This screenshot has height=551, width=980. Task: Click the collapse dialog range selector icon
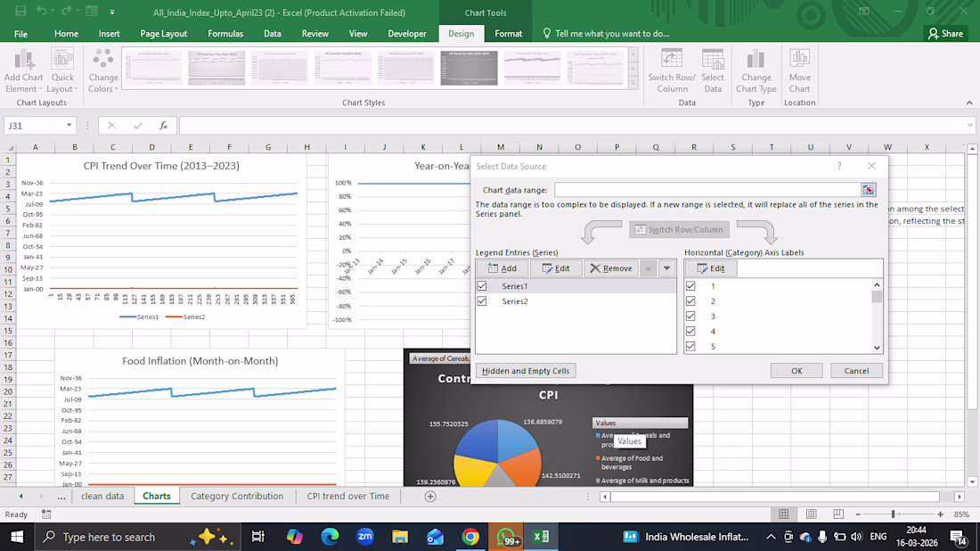[x=869, y=190]
